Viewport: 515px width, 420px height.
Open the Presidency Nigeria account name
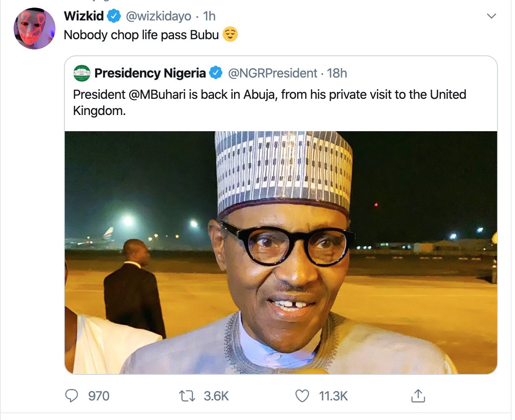pos(150,73)
